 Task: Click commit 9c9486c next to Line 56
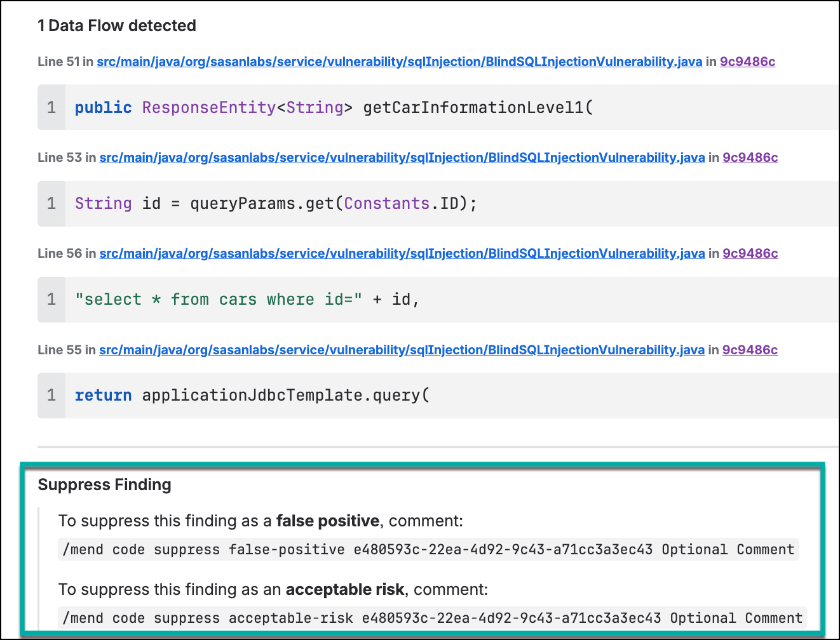pos(750,253)
